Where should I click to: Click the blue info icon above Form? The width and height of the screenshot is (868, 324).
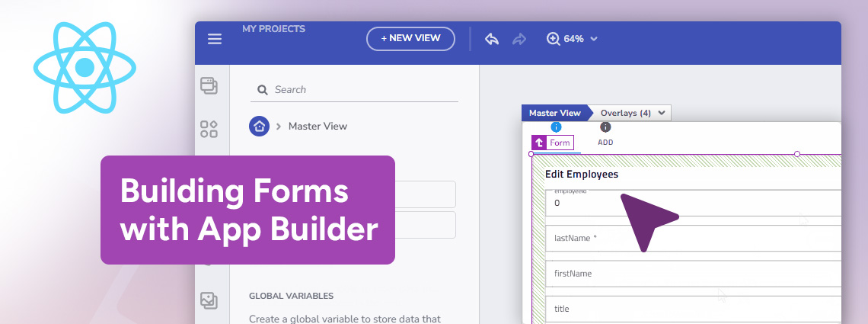click(x=556, y=127)
